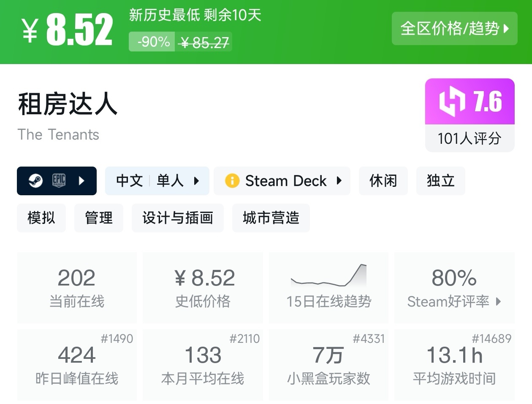Select the 休闲 tag
This screenshot has height=404, width=532.
(383, 181)
